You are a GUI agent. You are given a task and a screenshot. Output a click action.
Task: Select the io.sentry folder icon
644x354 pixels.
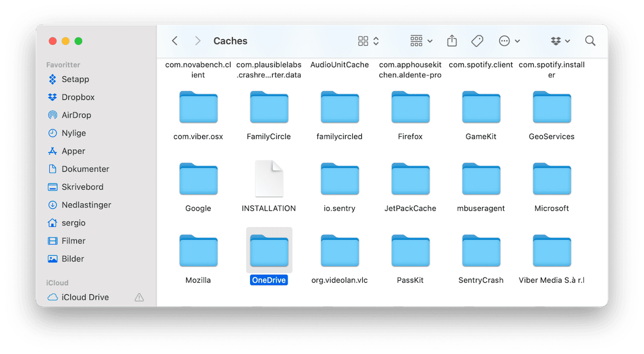339,179
